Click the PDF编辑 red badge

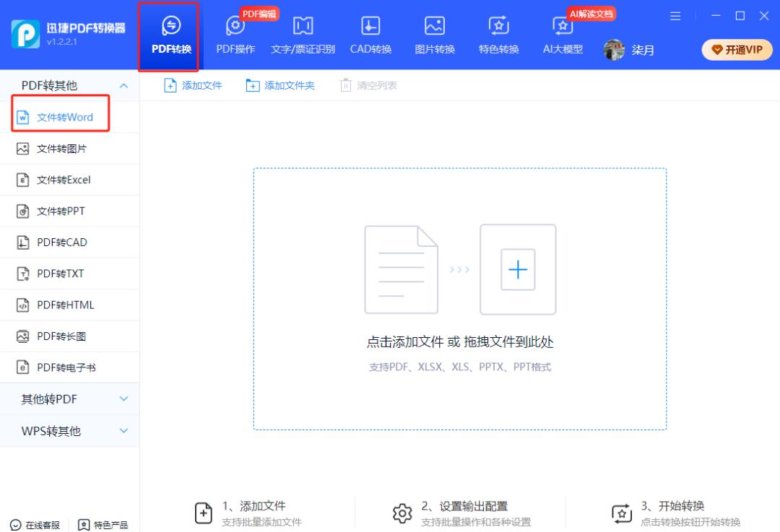pos(259,14)
